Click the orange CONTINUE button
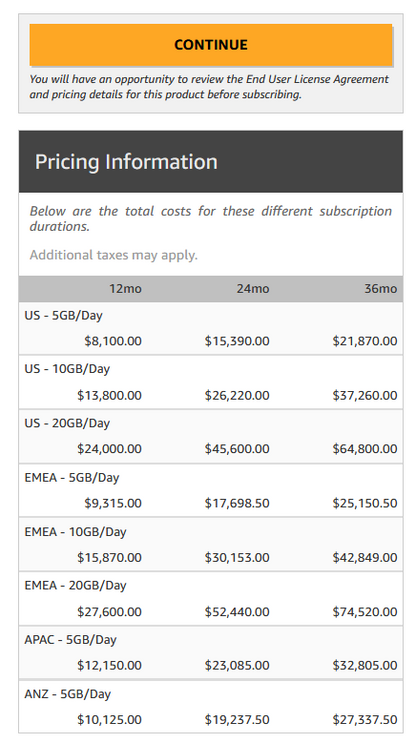416x743 pixels. (x=211, y=45)
